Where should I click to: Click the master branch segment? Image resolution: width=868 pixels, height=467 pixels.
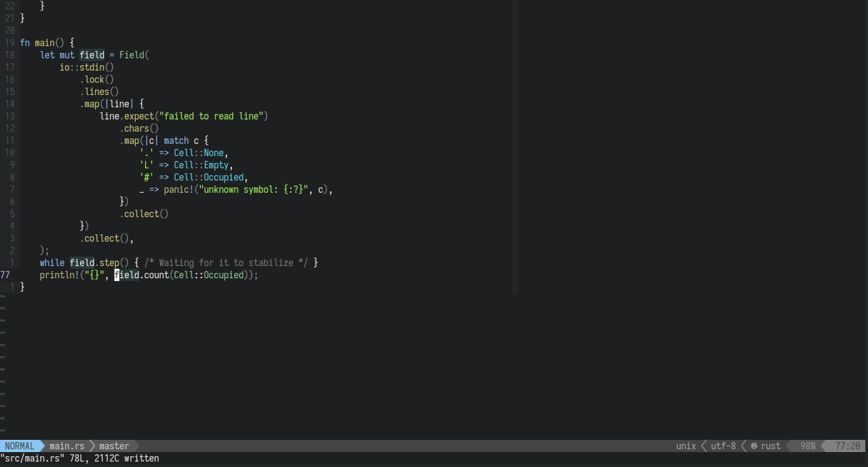point(113,446)
